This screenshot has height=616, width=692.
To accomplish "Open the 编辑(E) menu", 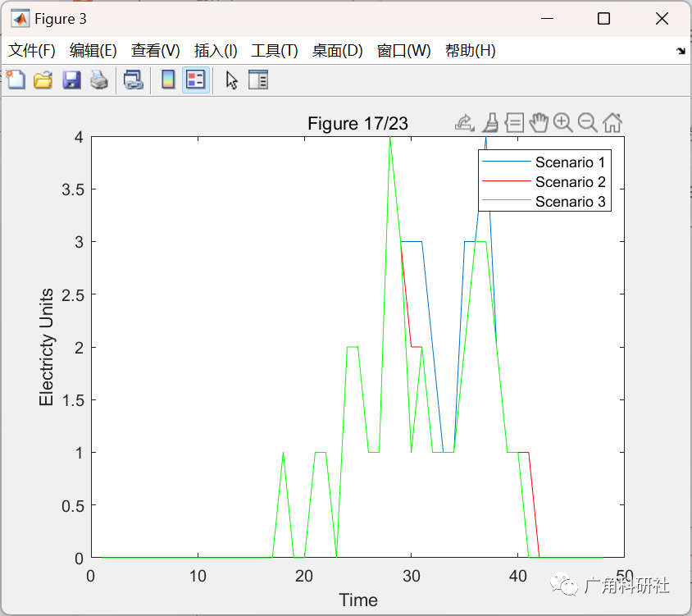I will pos(93,50).
